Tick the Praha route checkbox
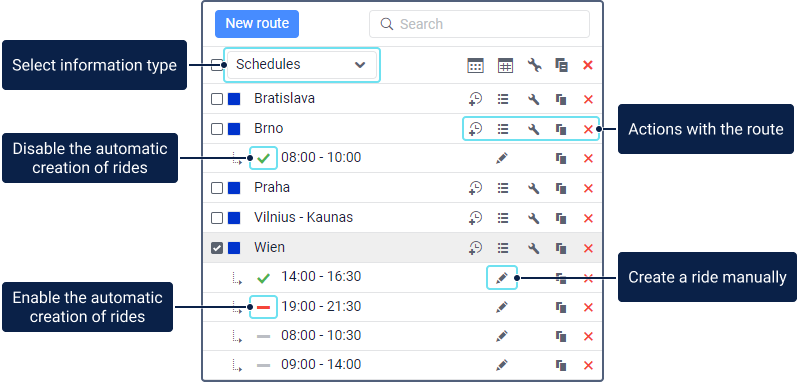The image size is (799, 382). point(217,188)
